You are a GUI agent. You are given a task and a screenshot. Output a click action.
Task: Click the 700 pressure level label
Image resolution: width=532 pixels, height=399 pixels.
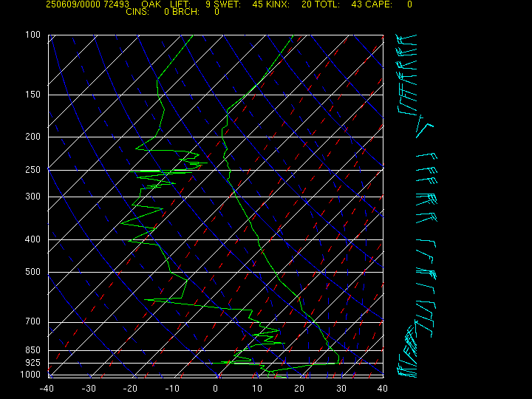33,321
